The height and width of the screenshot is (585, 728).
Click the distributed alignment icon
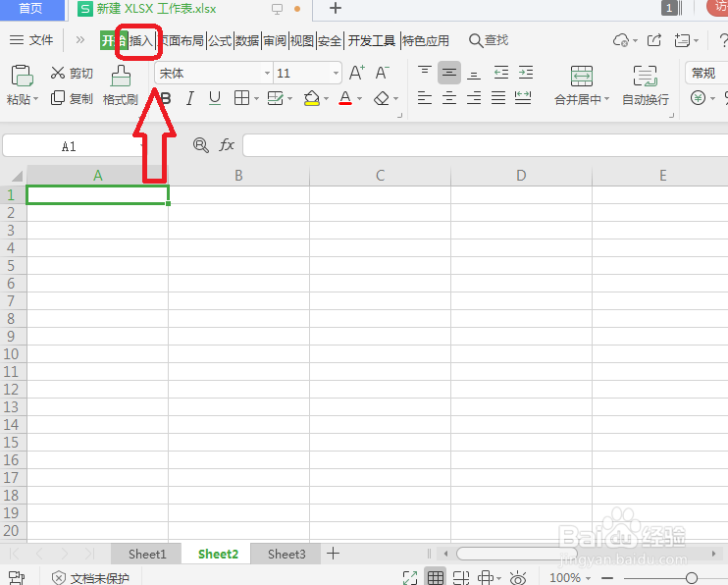click(x=523, y=98)
